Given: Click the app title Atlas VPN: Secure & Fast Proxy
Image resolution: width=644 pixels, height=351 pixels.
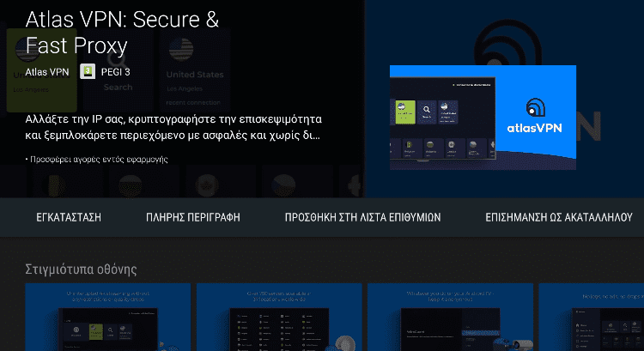Looking at the screenshot, I should (x=122, y=33).
